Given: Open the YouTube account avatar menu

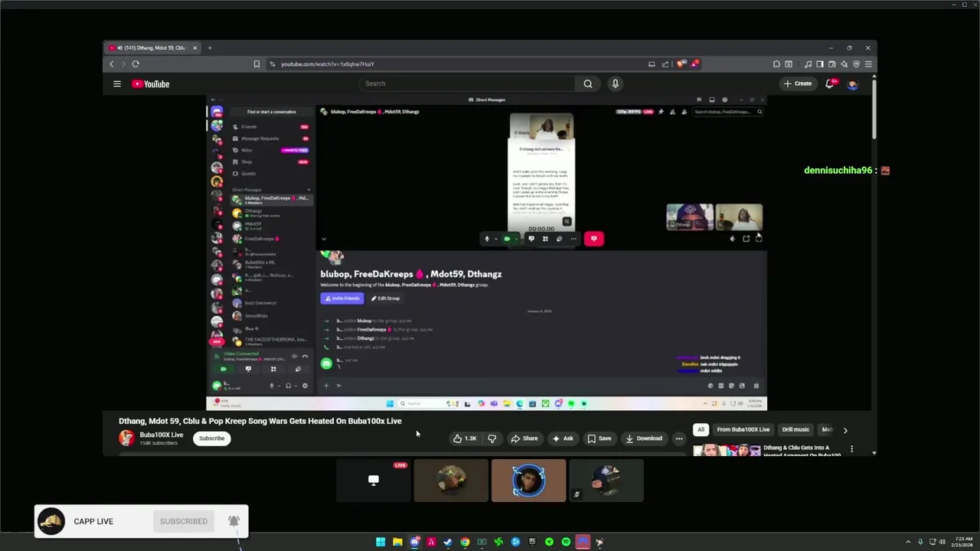Looking at the screenshot, I should (853, 84).
